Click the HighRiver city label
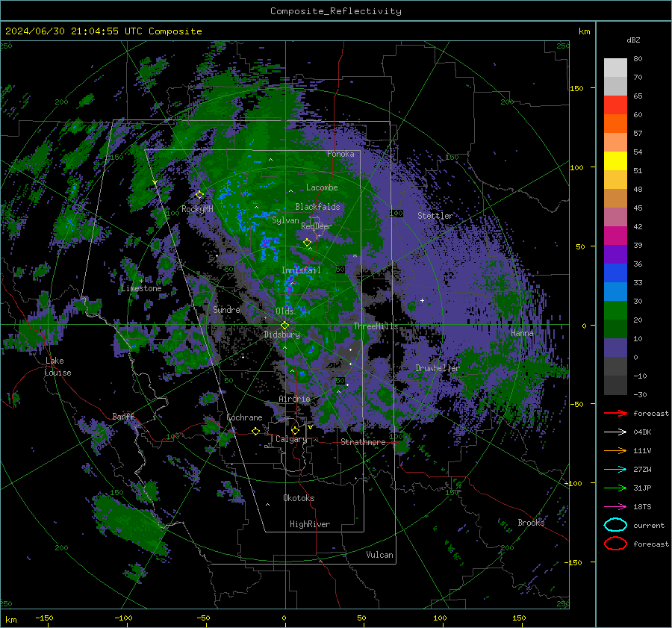 coord(310,524)
